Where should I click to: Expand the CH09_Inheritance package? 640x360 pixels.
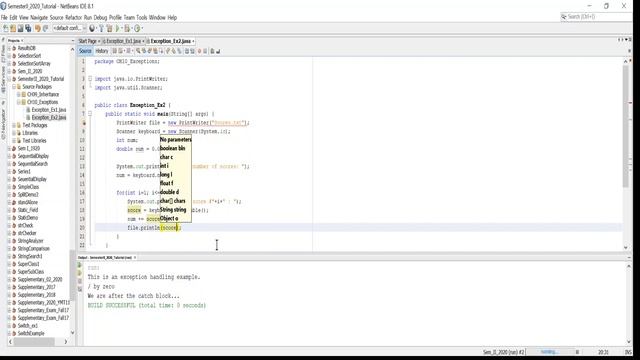[x=18, y=94]
